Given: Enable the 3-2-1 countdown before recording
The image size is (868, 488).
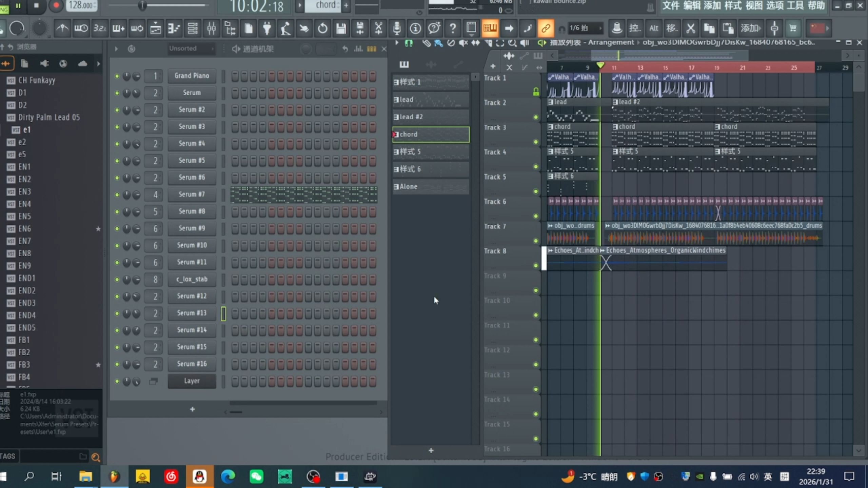Looking at the screenshot, I should [x=100, y=28].
